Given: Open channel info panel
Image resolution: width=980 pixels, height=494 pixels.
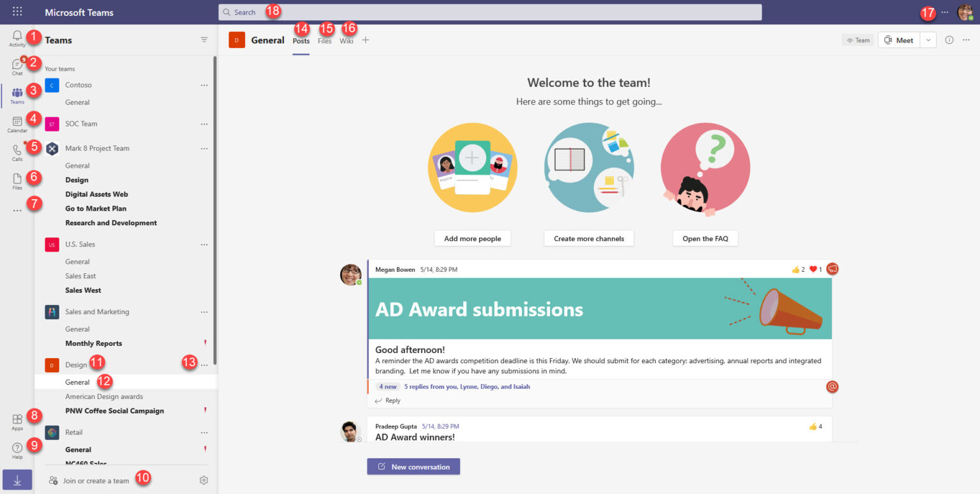Looking at the screenshot, I should [949, 39].
